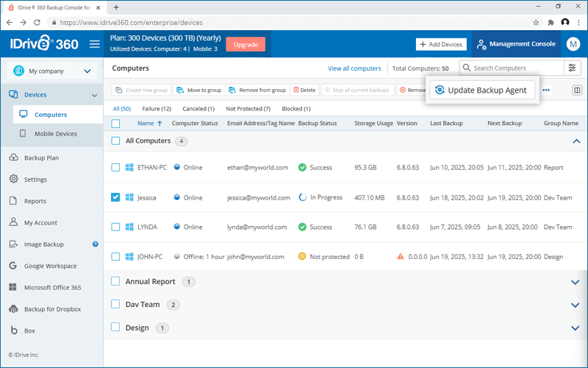Viewport: 588px width, 368px height.
Task: Click the browser profile icon
Action: (x=565, y=22)
